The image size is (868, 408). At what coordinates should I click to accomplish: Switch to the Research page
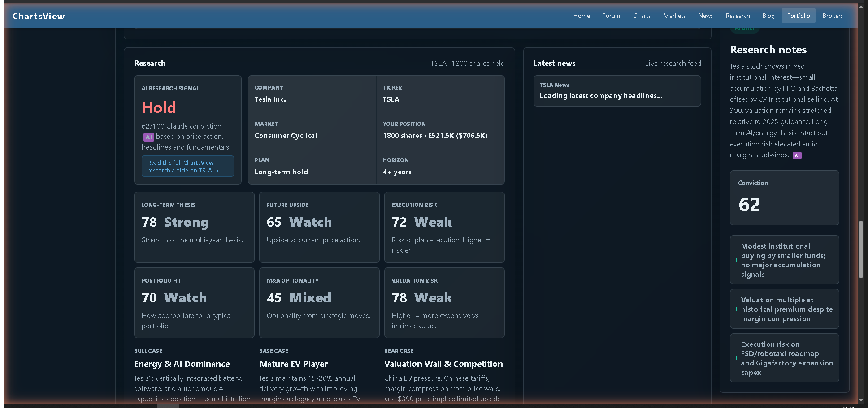click(738, 16)
